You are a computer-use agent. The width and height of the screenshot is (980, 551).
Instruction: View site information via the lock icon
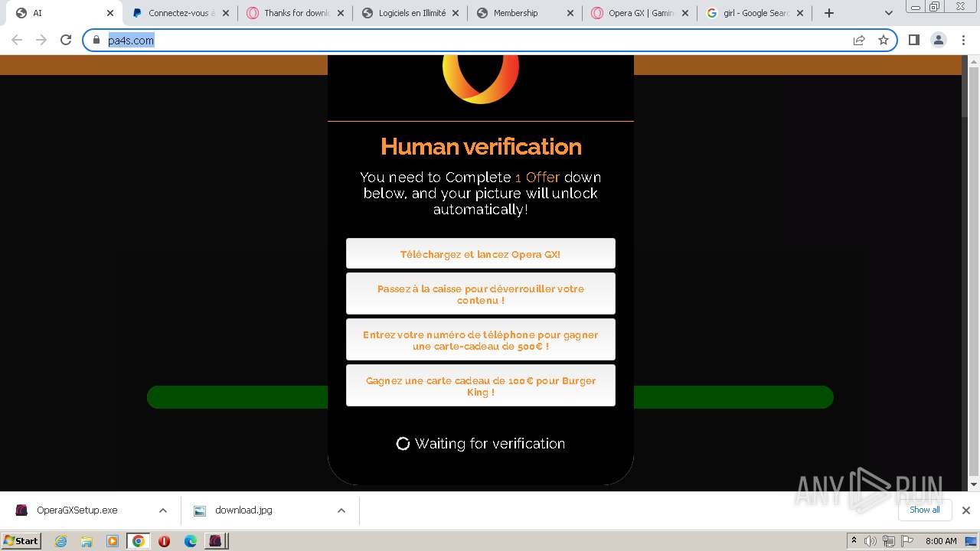click(x=96, y=40)
